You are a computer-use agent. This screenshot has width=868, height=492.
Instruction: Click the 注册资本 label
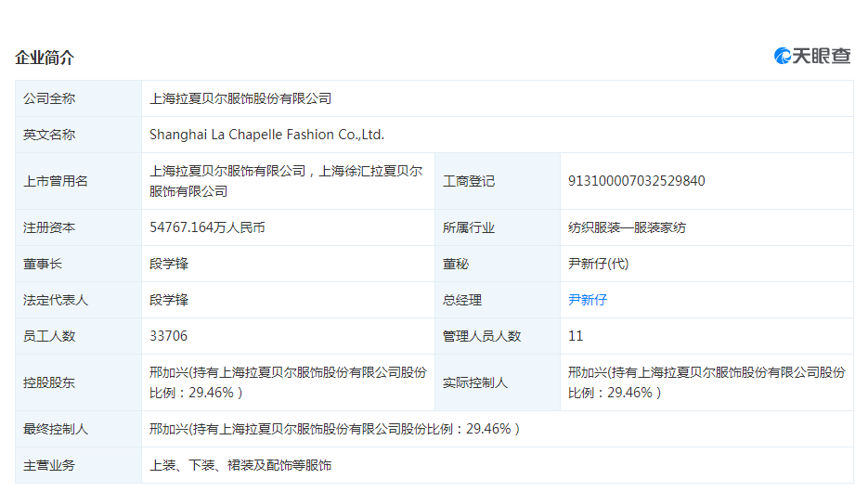(48, 227)
